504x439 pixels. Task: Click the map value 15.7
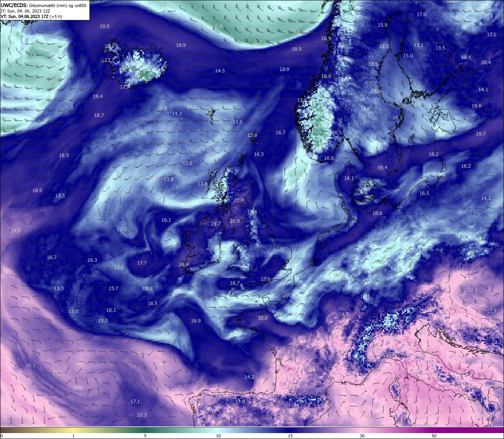pyautogui.click(x=113, y=289)
